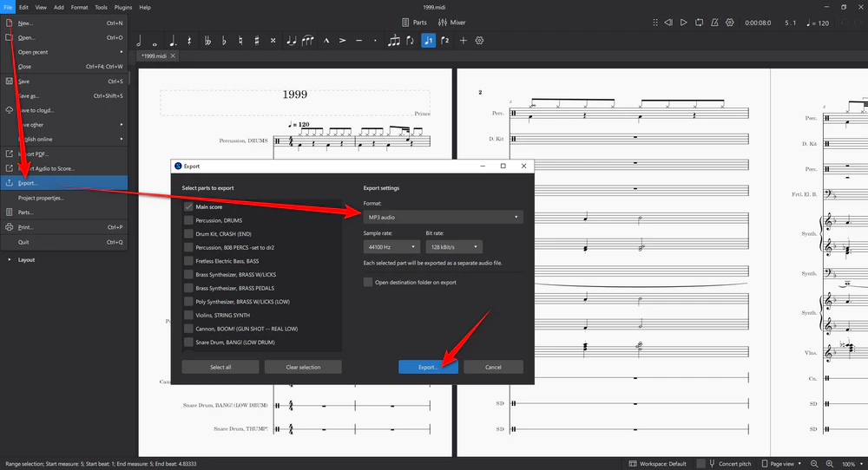
Task: Toggle the augmentation dot
Action: (x=173, y=41)
